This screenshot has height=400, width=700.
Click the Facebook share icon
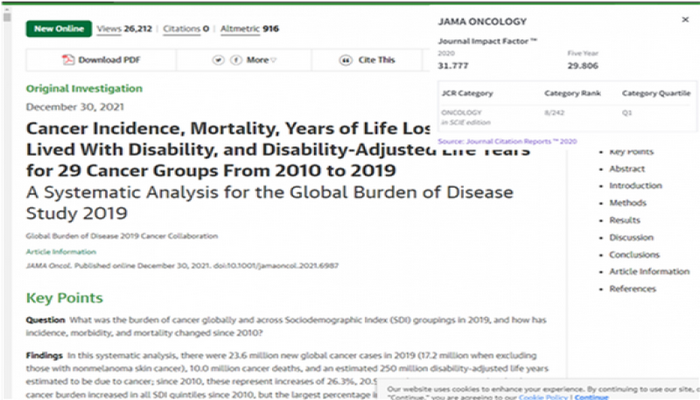236,60
